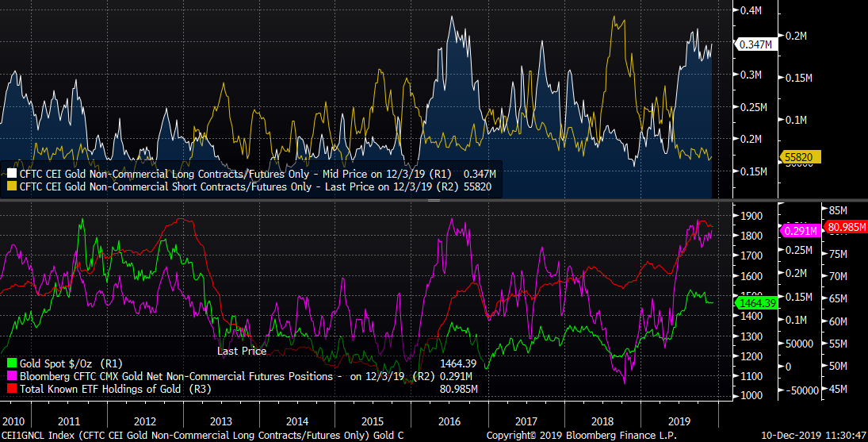Click the 45M ETF holdings tick
Viewport: 868px width, 442px height.
point(838,390)
